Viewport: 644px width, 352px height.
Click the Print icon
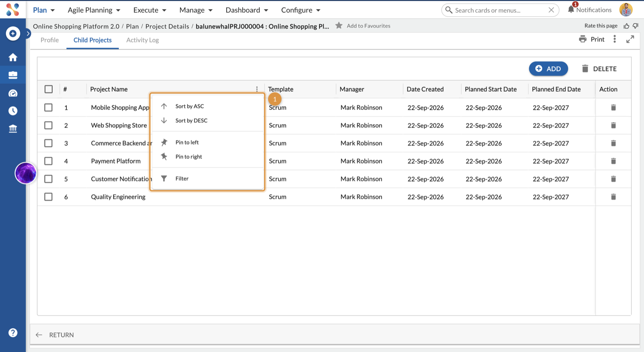pos(582,39)
